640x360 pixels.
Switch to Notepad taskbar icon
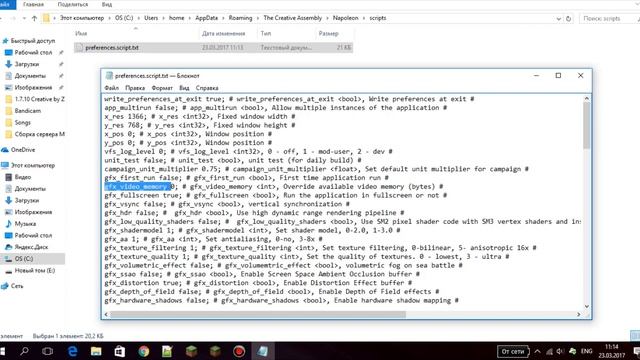(x=262, y=351)
